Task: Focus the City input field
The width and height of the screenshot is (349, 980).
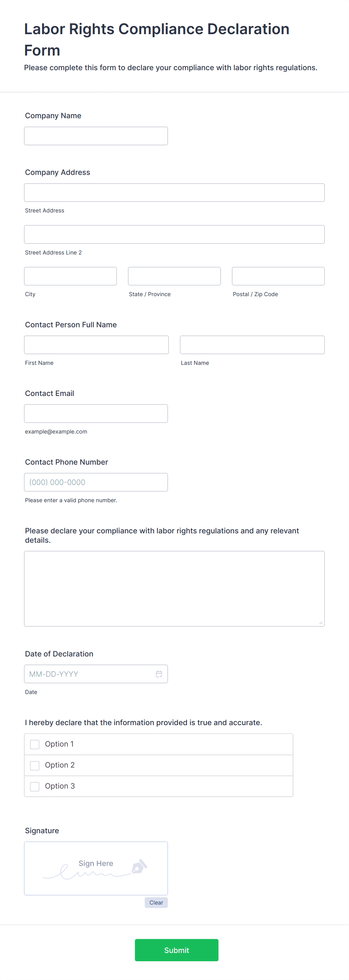Action: [x=70, y=276]
